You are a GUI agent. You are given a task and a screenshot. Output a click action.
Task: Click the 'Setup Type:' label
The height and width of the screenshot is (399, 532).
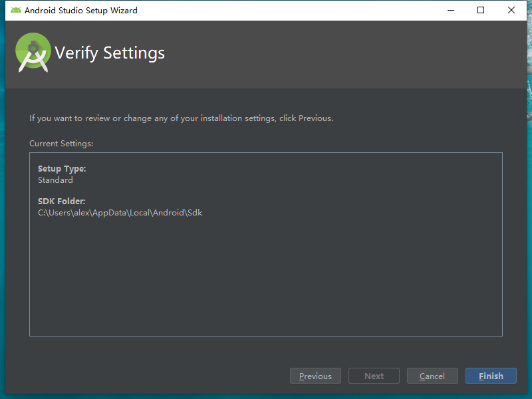point(62,169)
